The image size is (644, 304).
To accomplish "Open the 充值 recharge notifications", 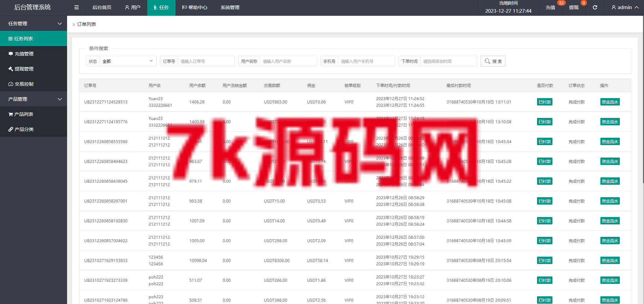I will [x=550, y=7].
